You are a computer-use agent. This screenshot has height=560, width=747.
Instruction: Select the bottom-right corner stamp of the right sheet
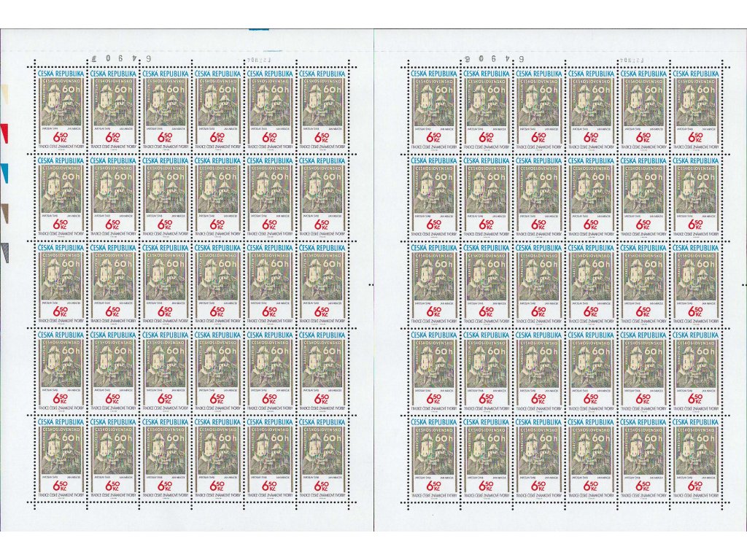[695, 458]
